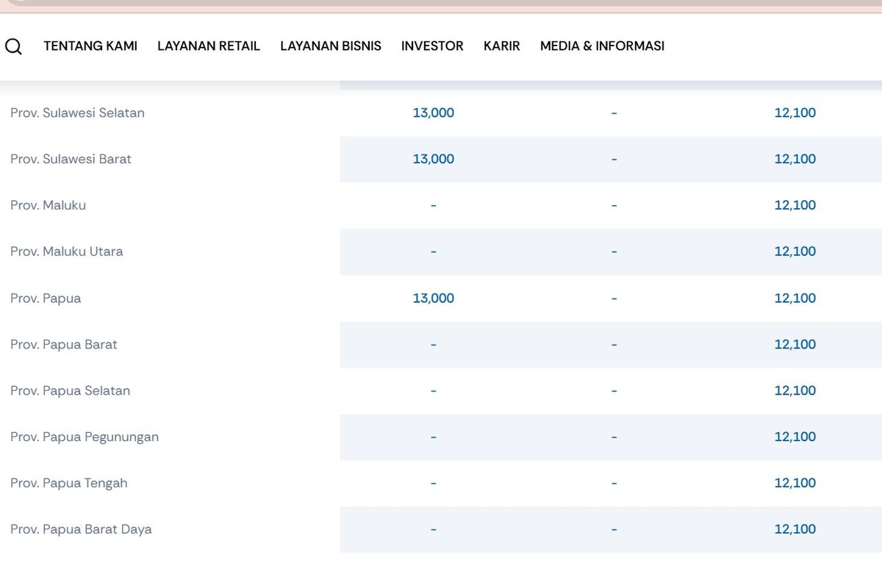The height and width of the screenshot is (588, 882).
Task: Click Prov. Papua Barat row label
Action: click(64, 344)
